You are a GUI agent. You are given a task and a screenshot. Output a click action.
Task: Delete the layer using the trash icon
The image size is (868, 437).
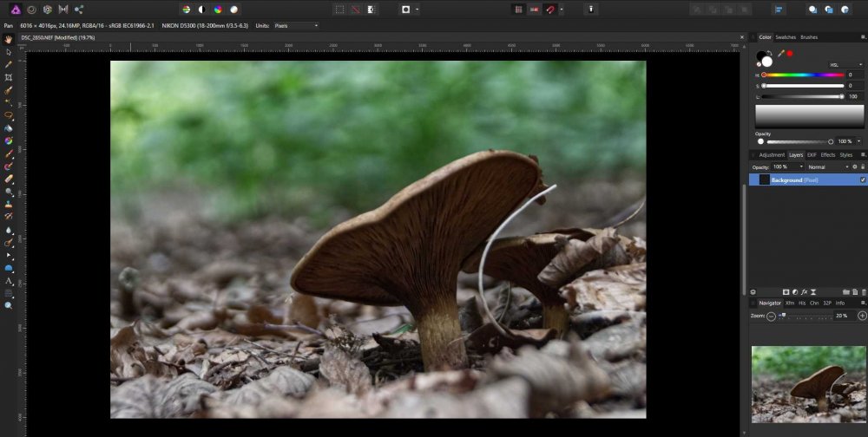point(864,291)
